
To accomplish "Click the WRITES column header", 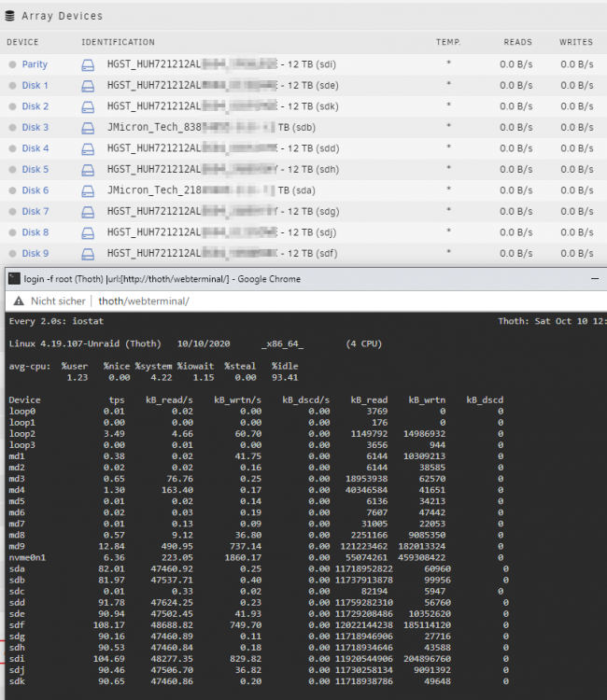I will click(576, 42).
